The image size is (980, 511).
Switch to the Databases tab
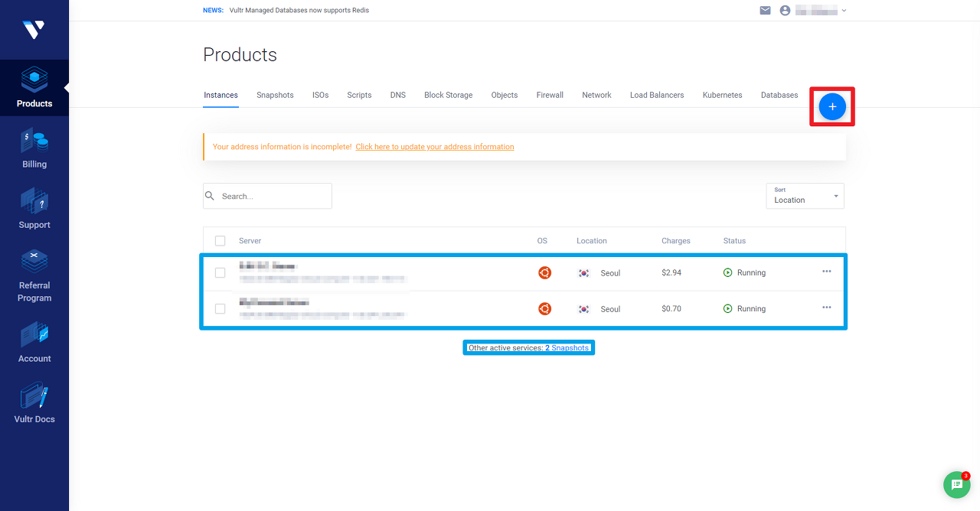[779, 96]
